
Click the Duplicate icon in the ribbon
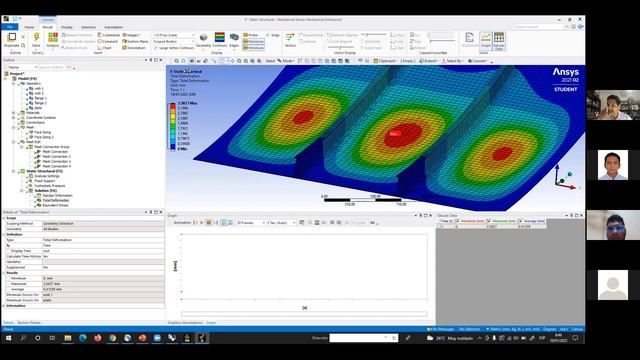point(12,38)
